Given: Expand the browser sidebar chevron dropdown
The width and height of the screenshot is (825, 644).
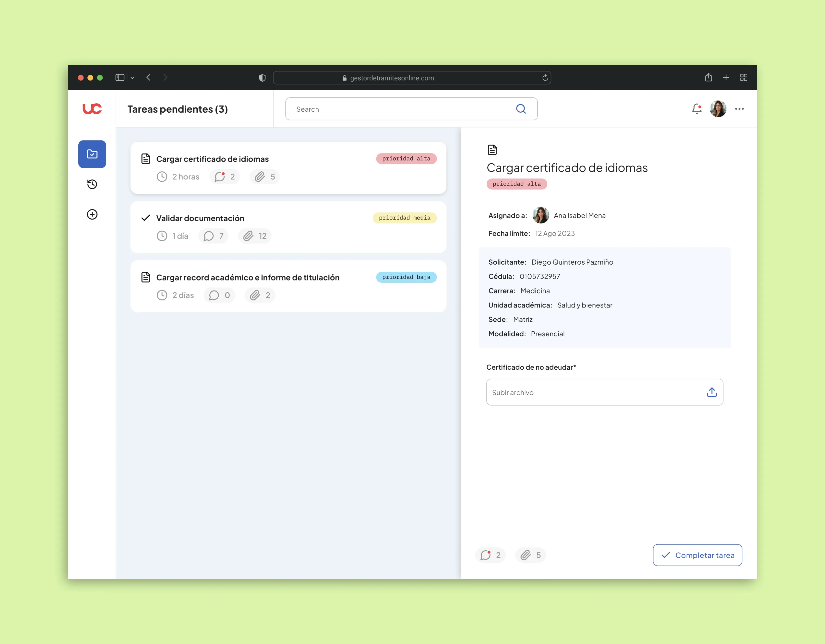Looking at the screenshot, I should pos(132,78).
